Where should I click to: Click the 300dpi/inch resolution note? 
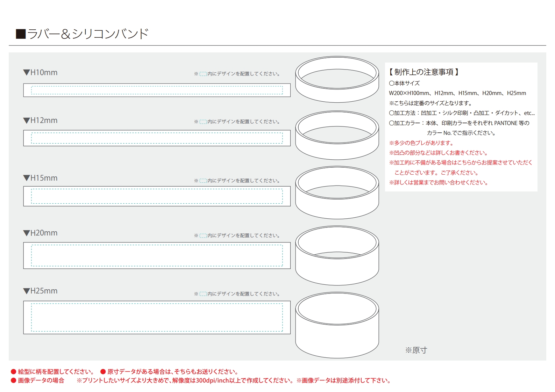click(185, 380)
